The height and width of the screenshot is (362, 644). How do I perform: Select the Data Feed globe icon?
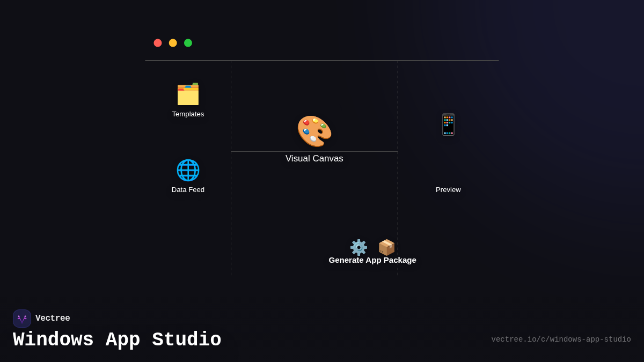tap(188, 170)
